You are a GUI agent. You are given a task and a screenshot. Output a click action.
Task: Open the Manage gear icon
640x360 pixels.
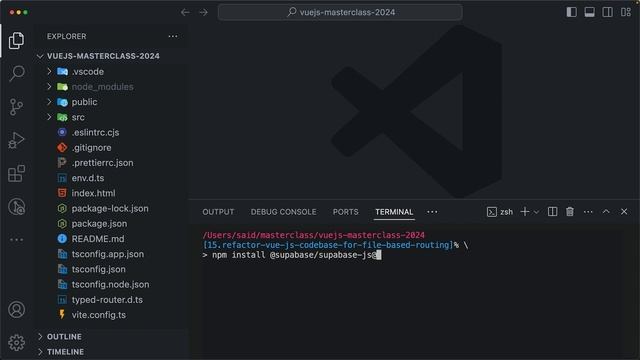[x=16, y=342]
